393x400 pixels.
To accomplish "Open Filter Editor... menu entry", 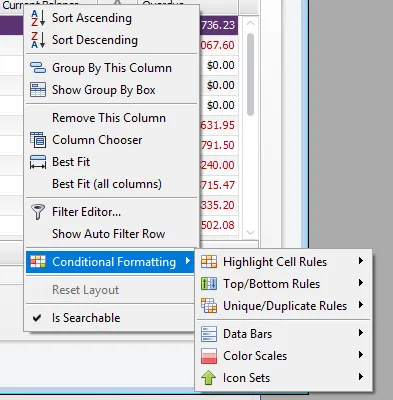I will (x=112, y=212).
